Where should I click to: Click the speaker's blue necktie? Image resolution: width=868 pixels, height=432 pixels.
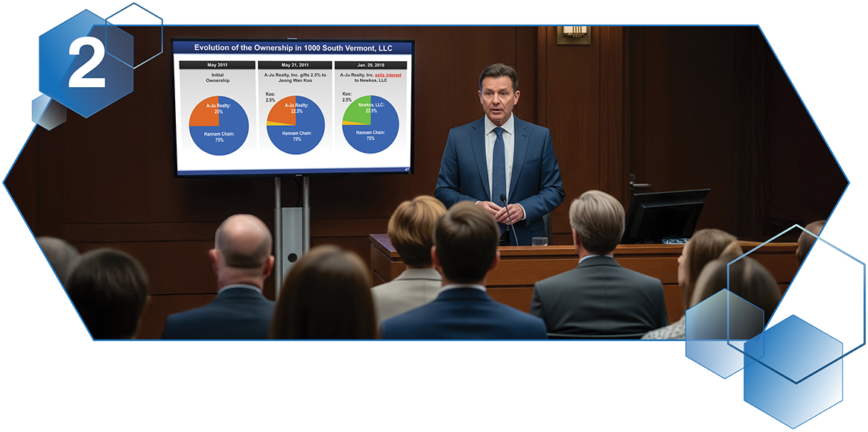[498, 165]
